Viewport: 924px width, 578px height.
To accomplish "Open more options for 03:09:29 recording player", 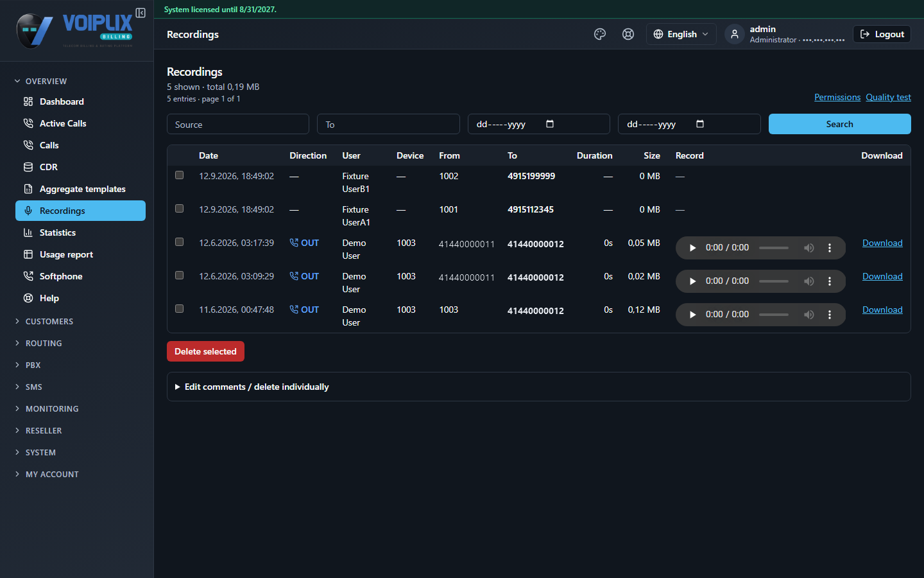I will [830, 281].
